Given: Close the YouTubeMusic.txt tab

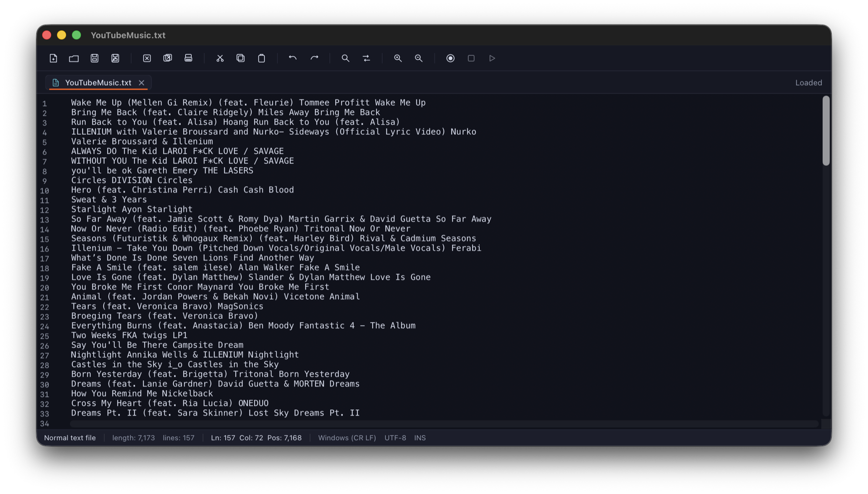Looking at the screenshot, I should click(x=141, y=83).
